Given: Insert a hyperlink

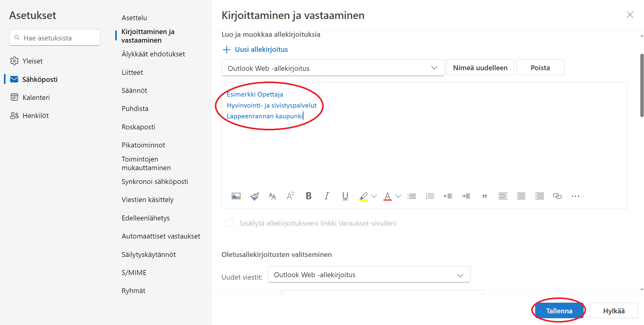Looking at the screenshot, I should (557, 196).
